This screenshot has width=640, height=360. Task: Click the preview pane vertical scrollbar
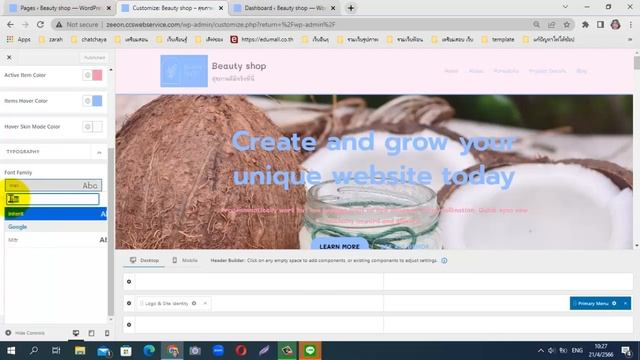[x=637, y=63]
